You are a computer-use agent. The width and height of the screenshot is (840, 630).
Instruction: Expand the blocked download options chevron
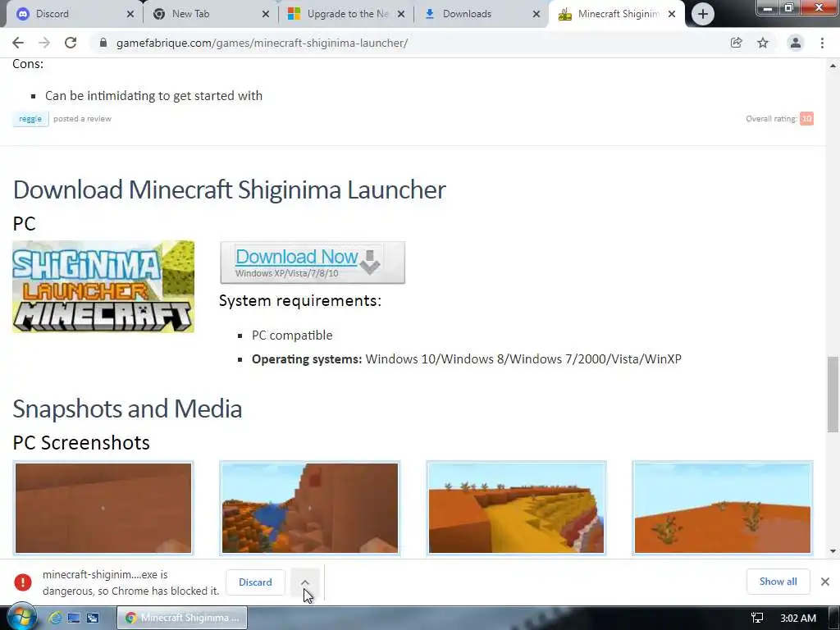(305, 582)
